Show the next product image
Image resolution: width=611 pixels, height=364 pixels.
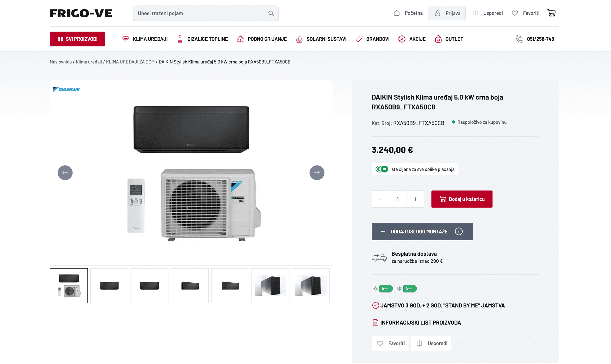[x=317, y=173]
